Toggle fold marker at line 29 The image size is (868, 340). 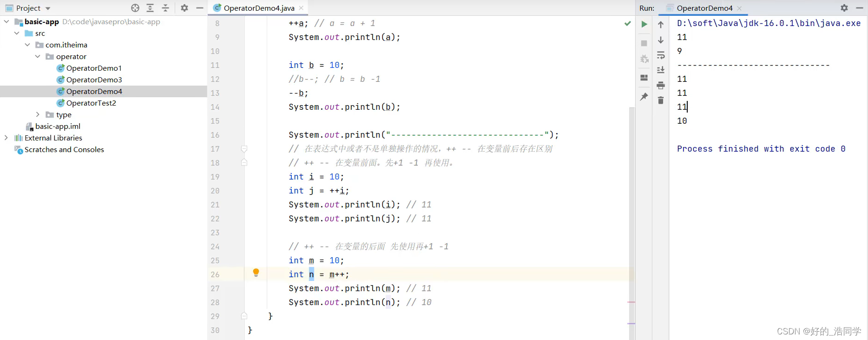(x=244, y=316)
